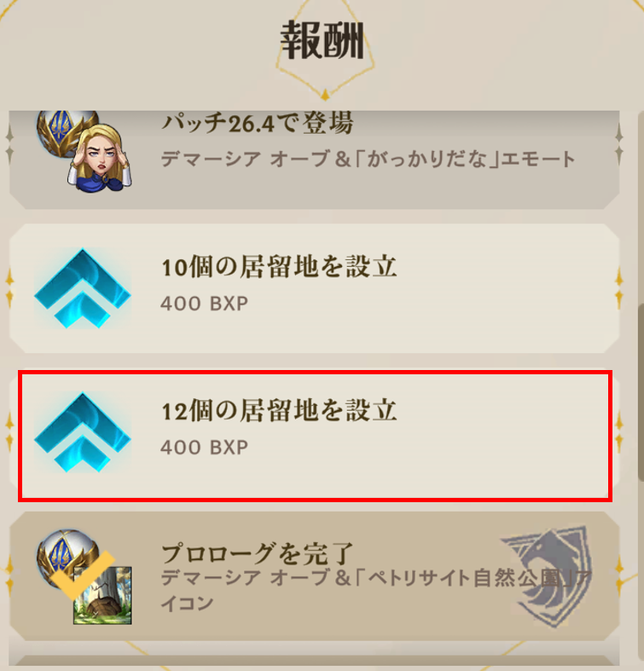The height and width of the screenshot is (671, 644).
Task: Click the 400 BXP text under 10個の居留地
Action: point(204,304)
